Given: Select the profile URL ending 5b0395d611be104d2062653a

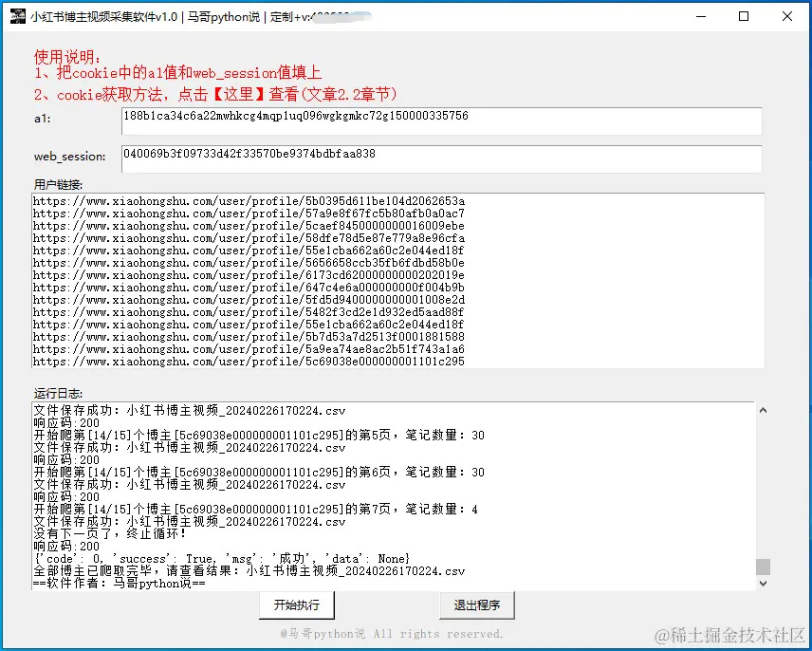Looking at the screenshot, I should point(249,201).
